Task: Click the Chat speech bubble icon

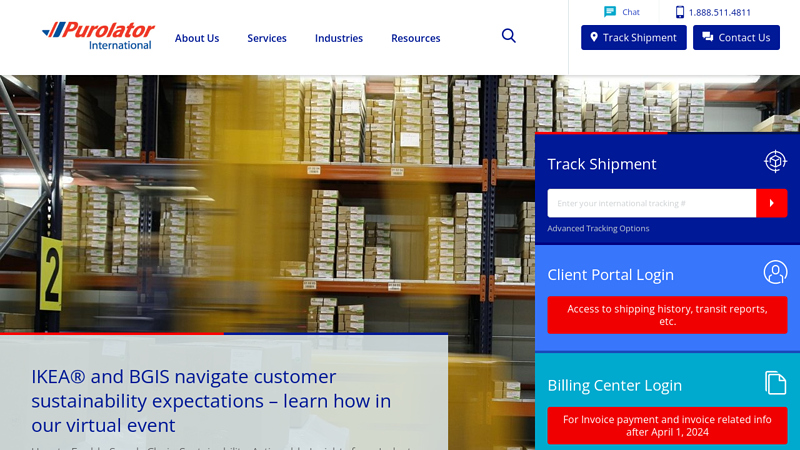Action: [610, 12]
